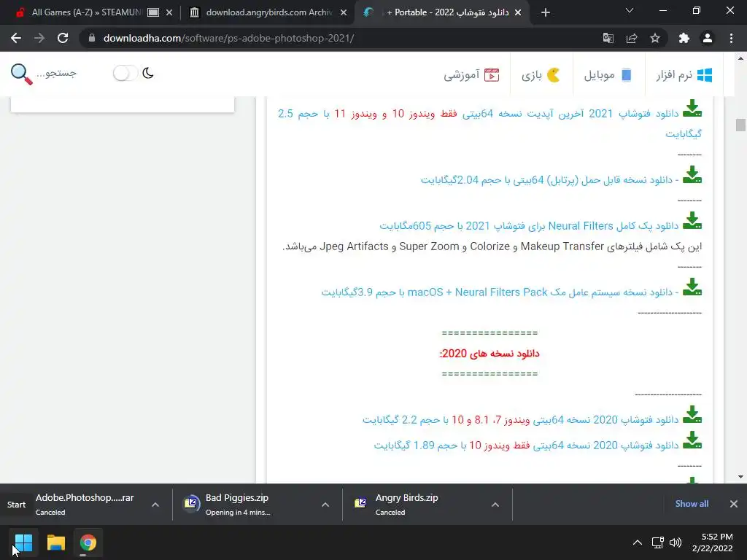Open the tab search dropdown chevron

(630, 10)
